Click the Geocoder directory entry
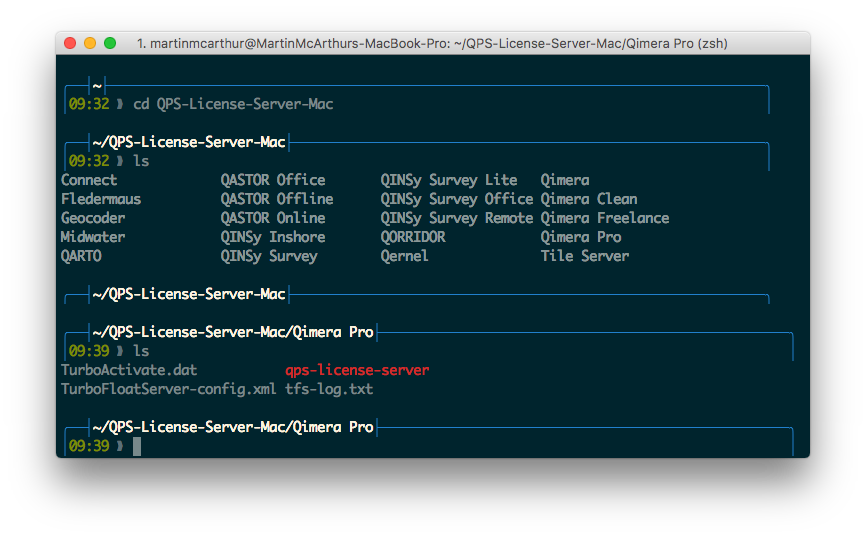 (x=93, y=218)
